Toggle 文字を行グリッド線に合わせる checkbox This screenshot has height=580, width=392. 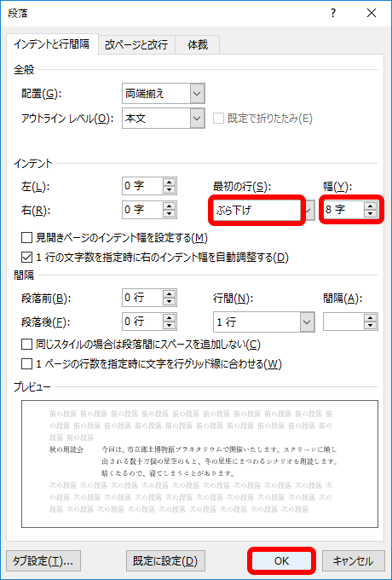[x=26, y=364]
